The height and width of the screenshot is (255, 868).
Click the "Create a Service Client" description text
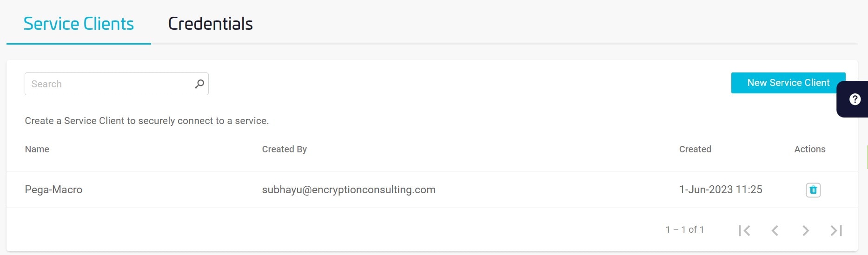[146, 121]
